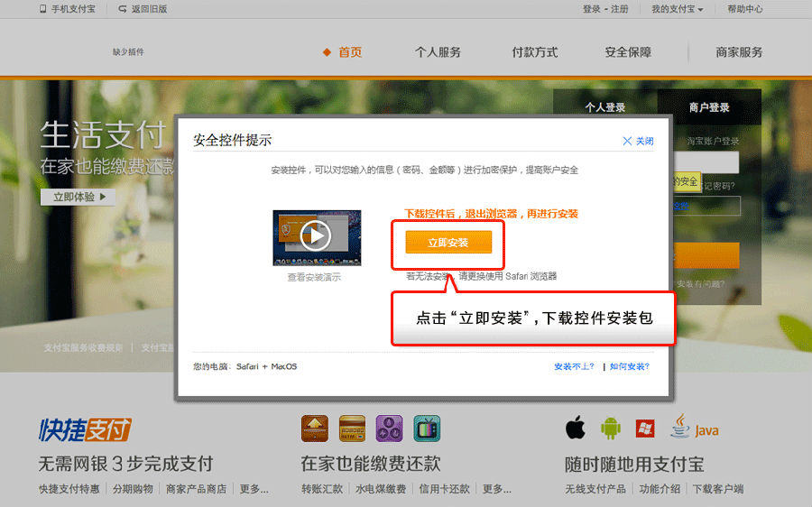Click the Android robot icon
The image size is (812, 507).
[610, 427]
